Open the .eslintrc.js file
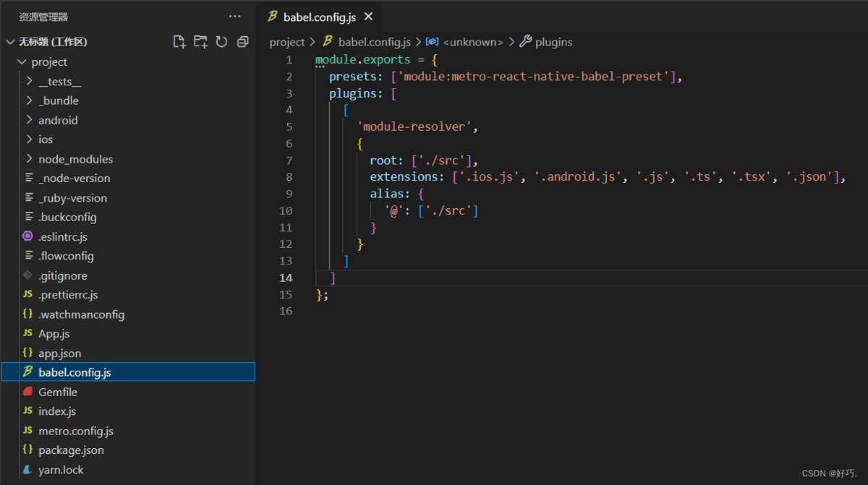The height and width of the screenshot is (485, 868). [x=63, y=236]
